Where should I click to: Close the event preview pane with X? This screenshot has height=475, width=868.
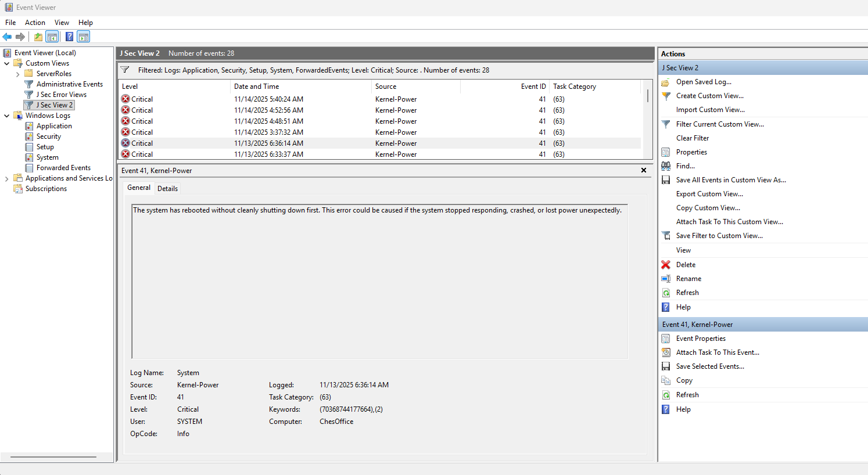(644, 170)
